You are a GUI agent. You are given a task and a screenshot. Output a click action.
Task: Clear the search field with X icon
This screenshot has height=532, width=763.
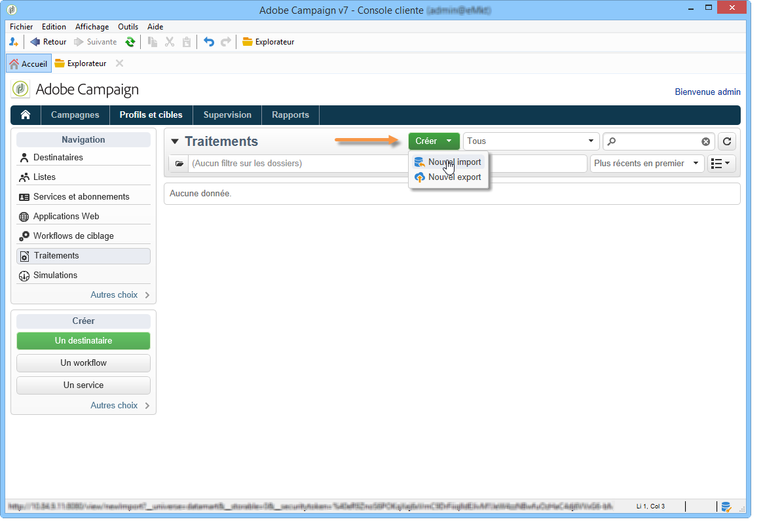pyautogui.click(x=705, y=141)
